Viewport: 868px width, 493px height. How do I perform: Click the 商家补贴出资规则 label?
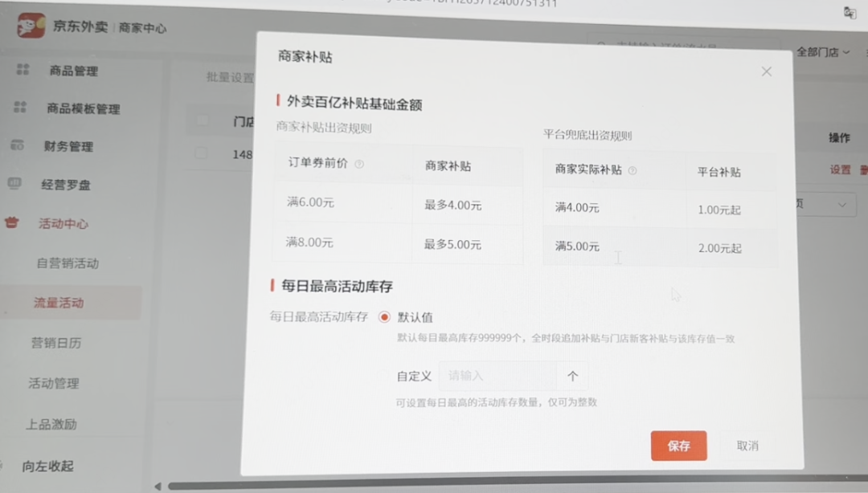point(324,127)
